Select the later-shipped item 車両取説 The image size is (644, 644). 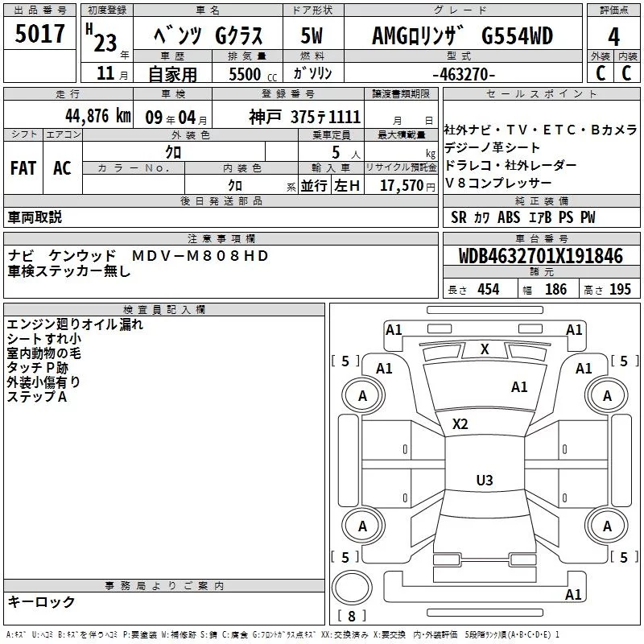pyautogui.click(x=35, y=217)
